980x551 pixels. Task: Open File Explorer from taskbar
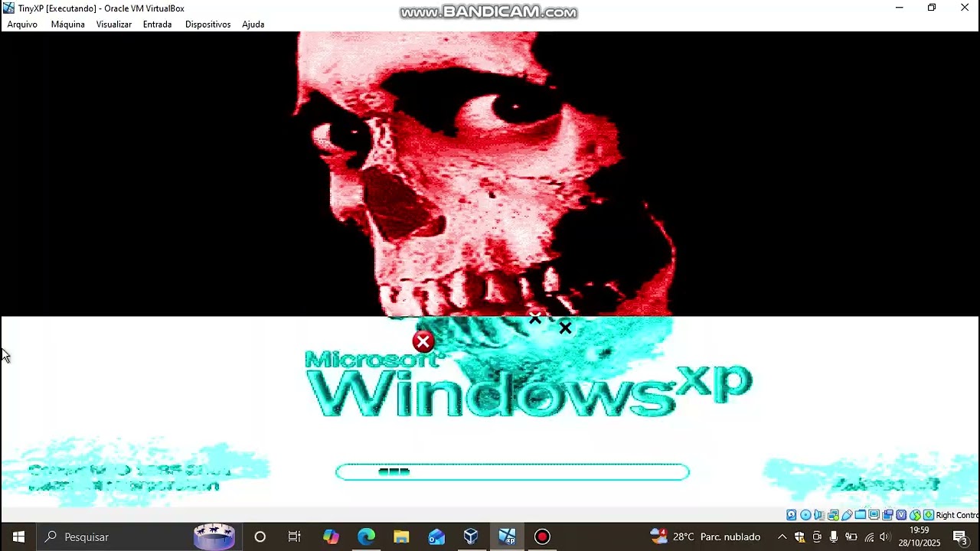(x=401, y=537)
